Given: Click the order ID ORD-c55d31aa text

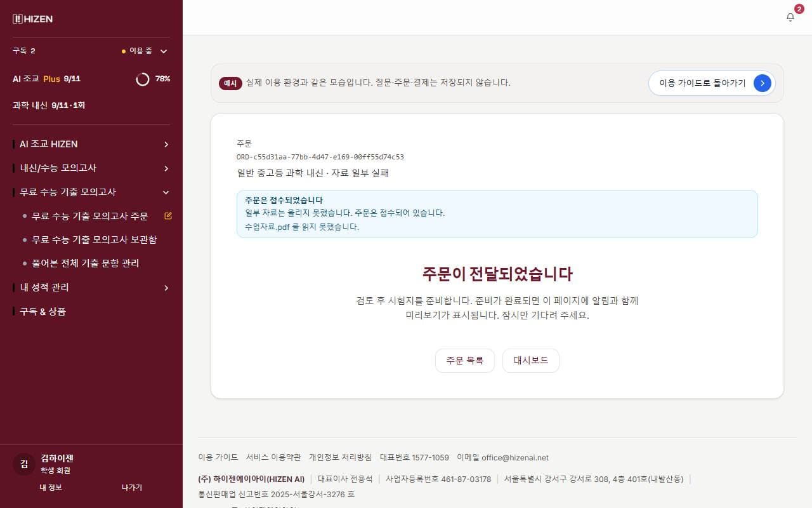Looking at the screenshot, I should (320, 157).
